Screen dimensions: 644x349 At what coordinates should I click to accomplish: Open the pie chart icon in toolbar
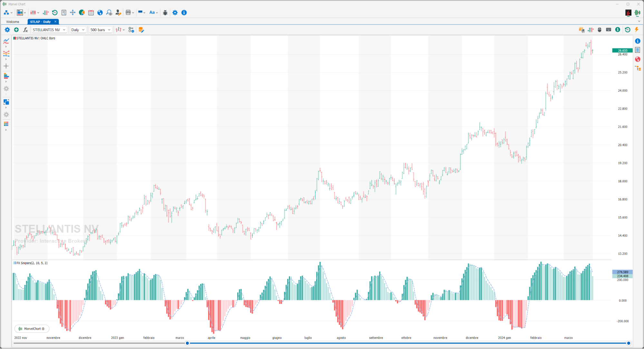coord(82,13)
